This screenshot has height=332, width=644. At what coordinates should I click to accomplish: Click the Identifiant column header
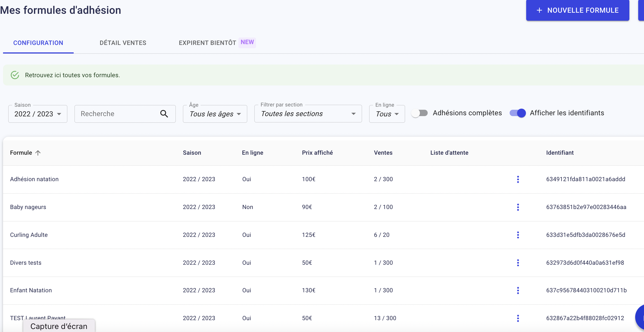point(560,153)
